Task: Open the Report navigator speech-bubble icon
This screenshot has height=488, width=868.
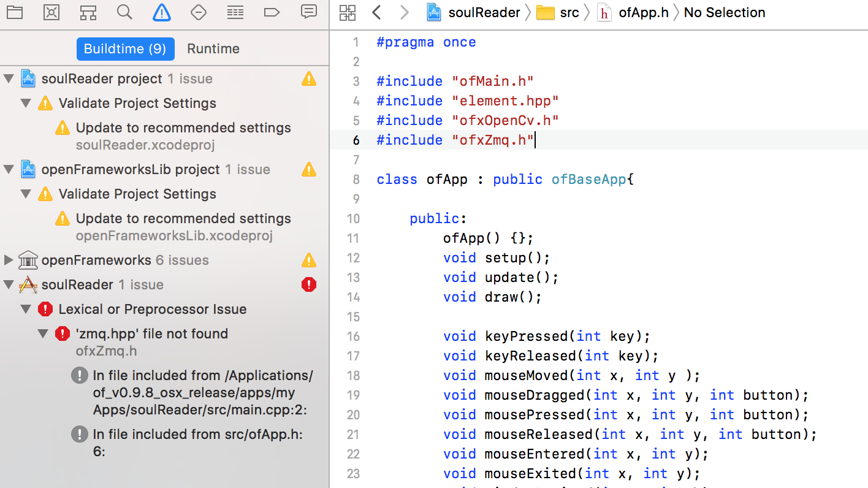Action: click(x=309, y=12)
